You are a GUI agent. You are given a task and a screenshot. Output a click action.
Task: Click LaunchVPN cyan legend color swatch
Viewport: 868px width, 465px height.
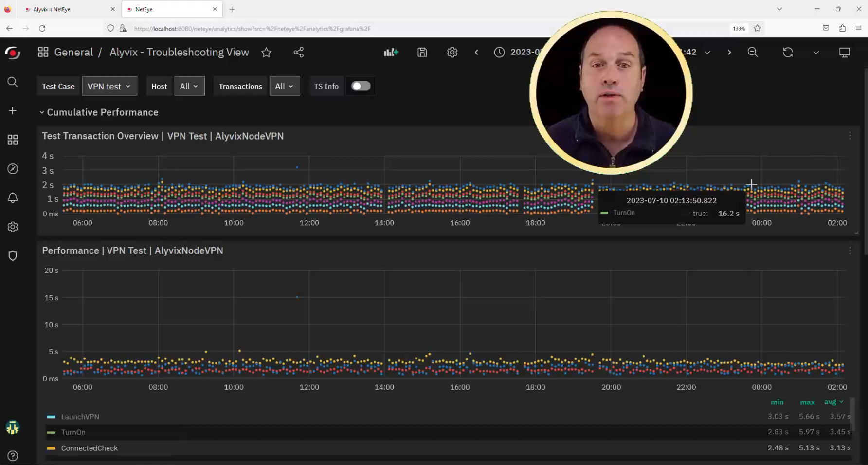[51, 417]
